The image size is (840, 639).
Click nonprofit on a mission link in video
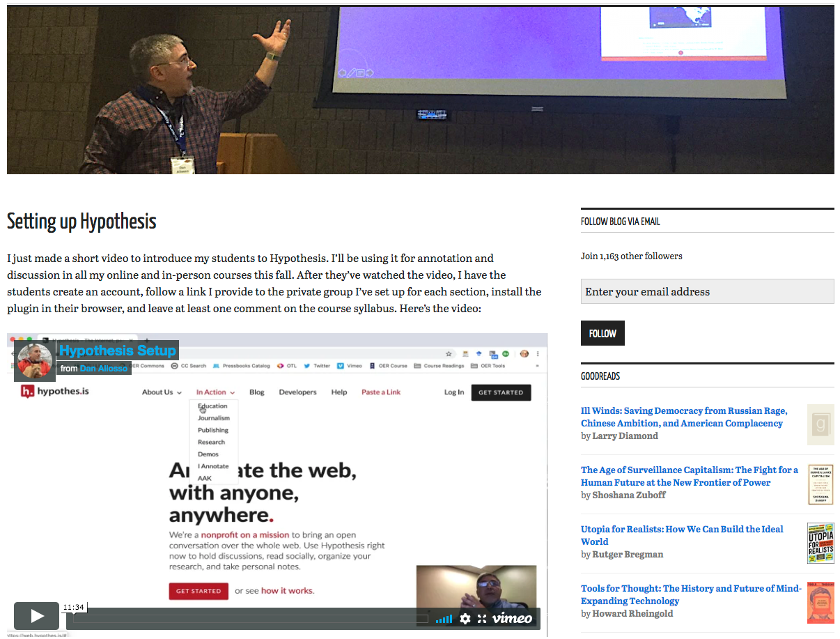click(245, 535)
